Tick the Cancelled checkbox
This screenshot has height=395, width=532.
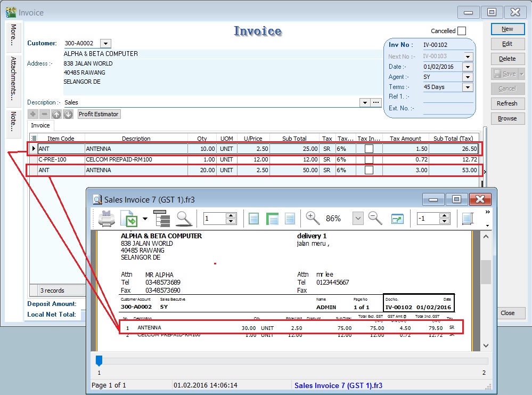(x=461, y=31)
